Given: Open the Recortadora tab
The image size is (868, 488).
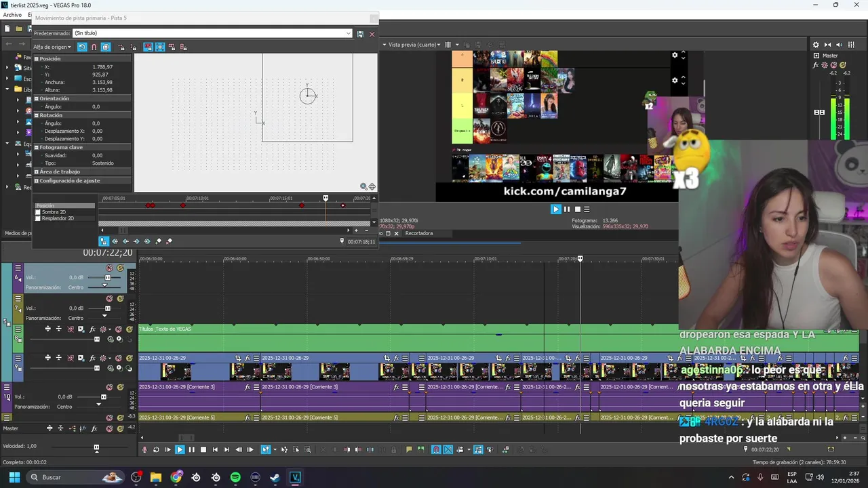Looking at the screenshot, I should (418, 233).
